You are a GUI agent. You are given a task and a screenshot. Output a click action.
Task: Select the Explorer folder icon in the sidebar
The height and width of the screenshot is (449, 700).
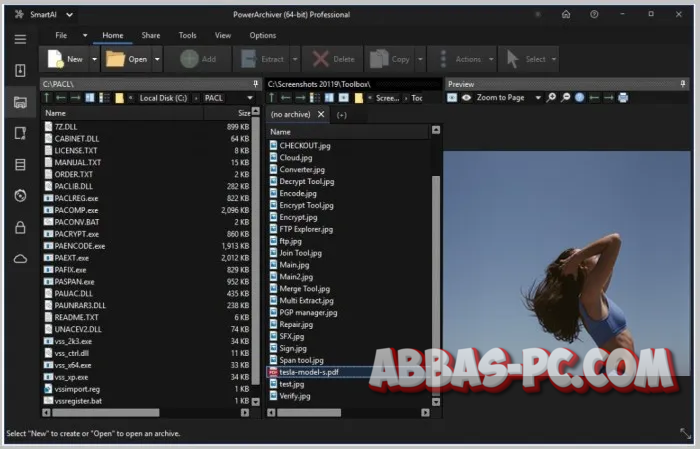click(20, 102)
